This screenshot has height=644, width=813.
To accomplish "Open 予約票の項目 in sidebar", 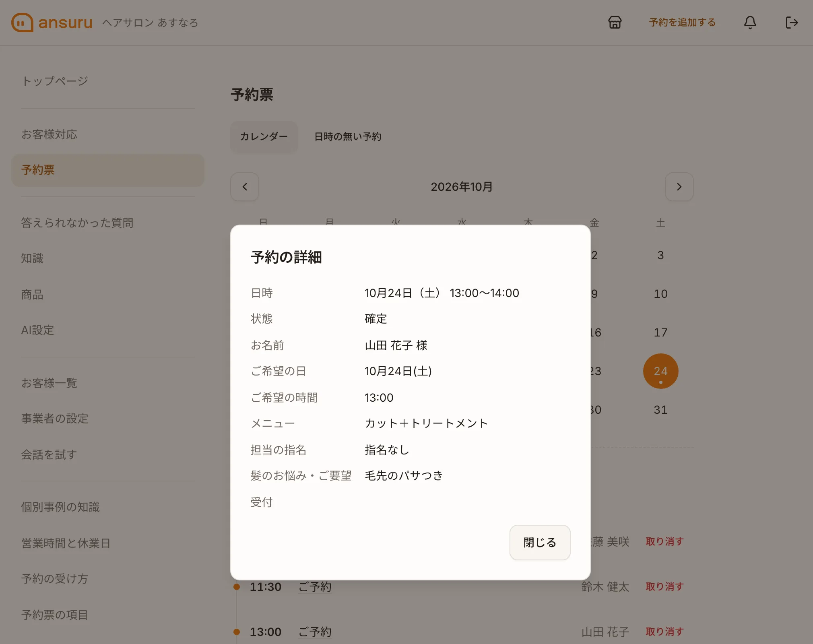I will point(55,615).
